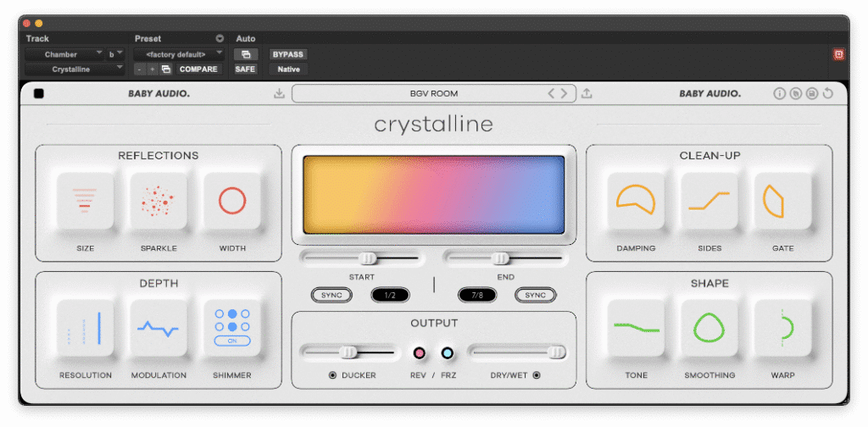Click the Size reflections control

point(86,202)
